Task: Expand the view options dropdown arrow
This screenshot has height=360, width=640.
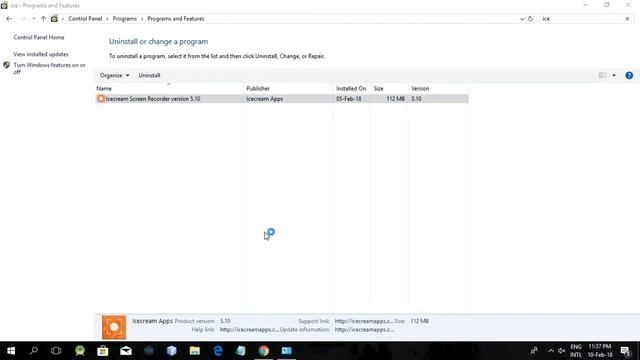Action: pos(614,75)
